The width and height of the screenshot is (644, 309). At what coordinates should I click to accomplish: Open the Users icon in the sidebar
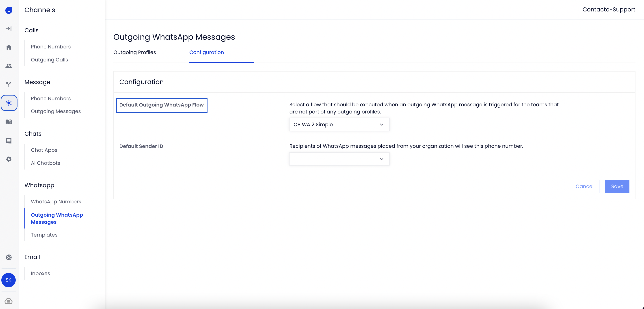tap(9, 66)
